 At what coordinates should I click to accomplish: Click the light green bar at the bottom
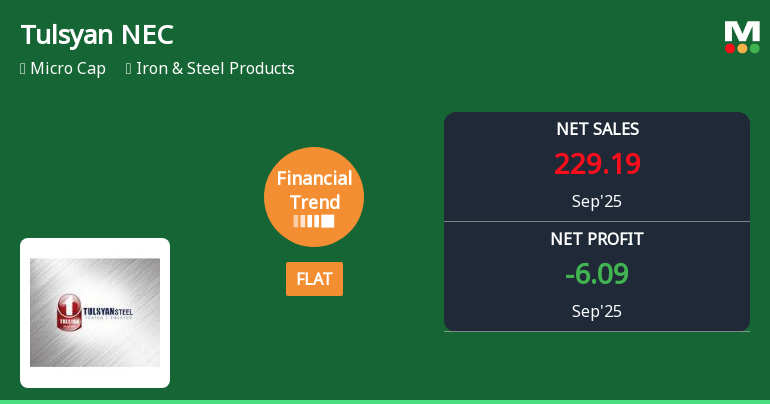[385, 401]
